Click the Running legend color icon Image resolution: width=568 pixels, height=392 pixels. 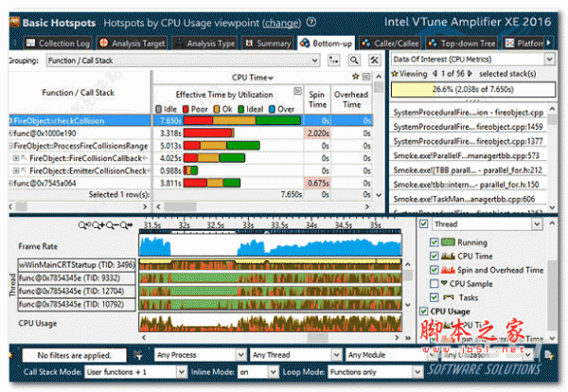click(x=448, y=242)
